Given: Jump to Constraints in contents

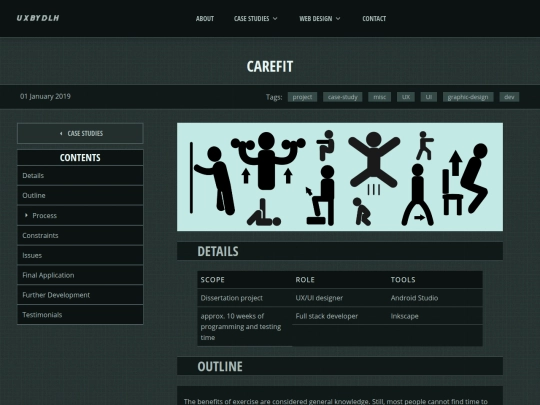Looking at the screenshot, I should pos(80,236).
